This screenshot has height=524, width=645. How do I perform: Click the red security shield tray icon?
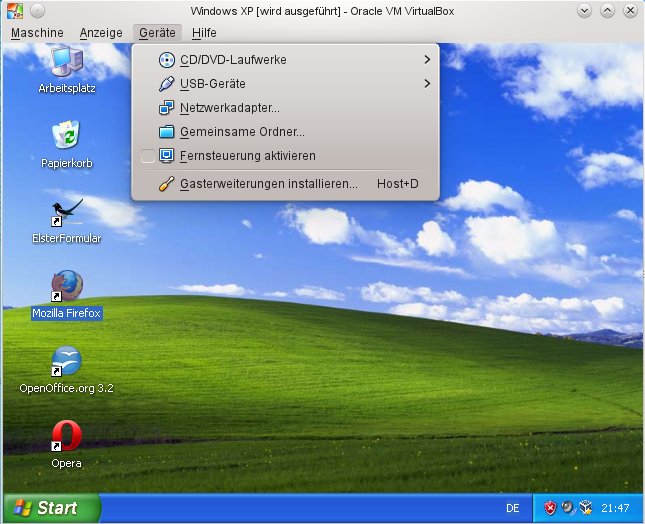click(x=550, y=508)
